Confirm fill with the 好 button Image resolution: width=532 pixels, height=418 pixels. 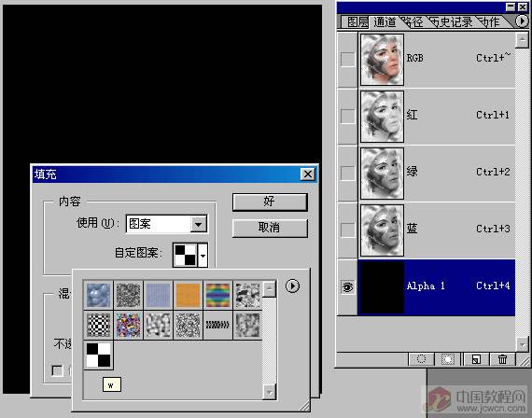coord(270,202)
